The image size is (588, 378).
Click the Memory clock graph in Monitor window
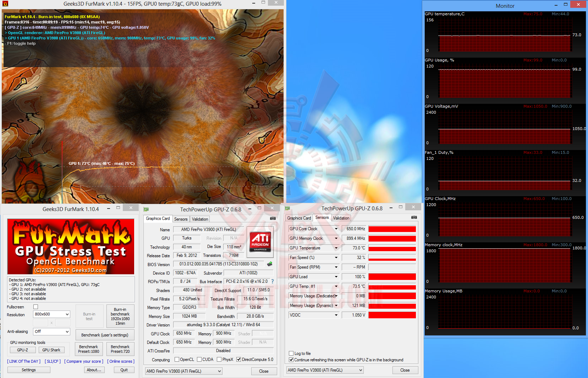click(505, 266)
